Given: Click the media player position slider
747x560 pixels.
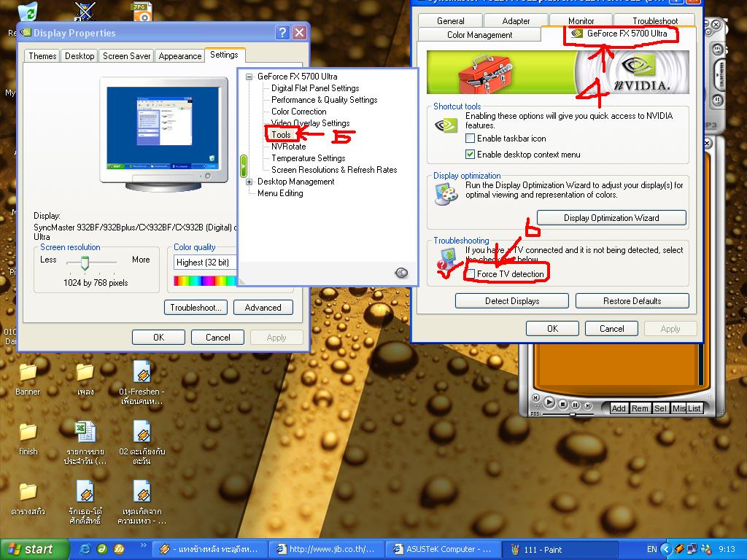Looking at the screenshot, I should (572, 414).
